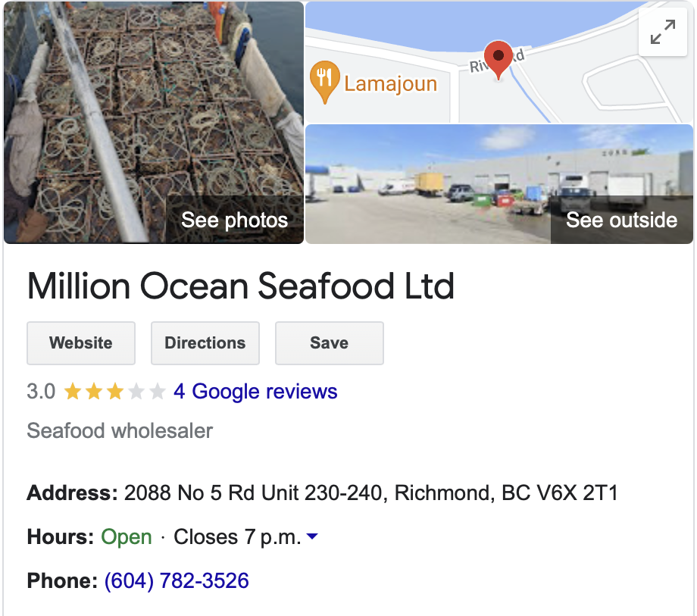Screen dimensions: 697x616
Task: Select the Lamajoun restaurant marker icon
Action: [324, 82]
